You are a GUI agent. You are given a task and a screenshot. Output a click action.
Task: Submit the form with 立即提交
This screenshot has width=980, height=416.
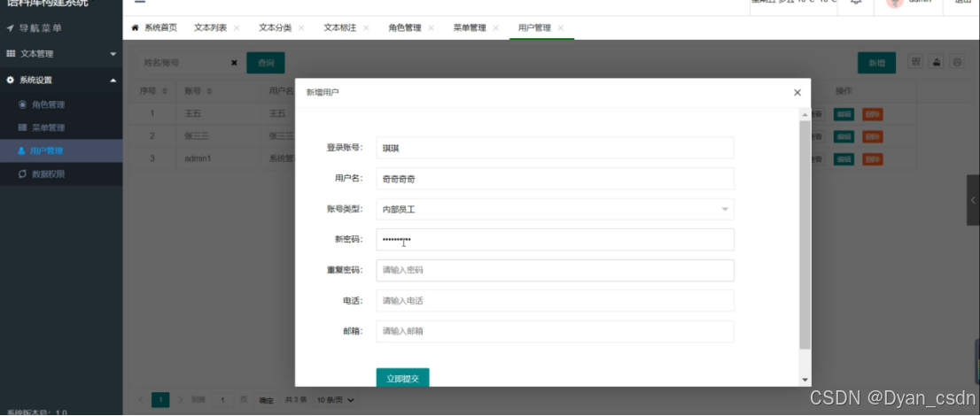(x=402, y=378)
